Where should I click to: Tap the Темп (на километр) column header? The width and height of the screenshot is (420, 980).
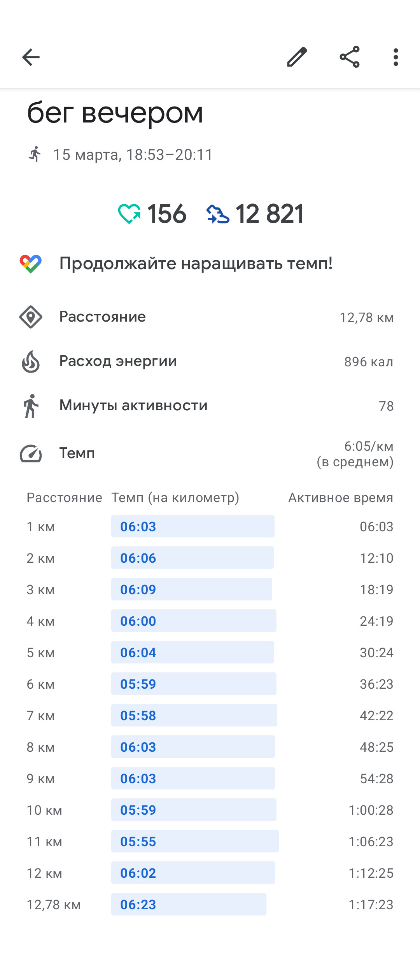[x=175, y=497]
